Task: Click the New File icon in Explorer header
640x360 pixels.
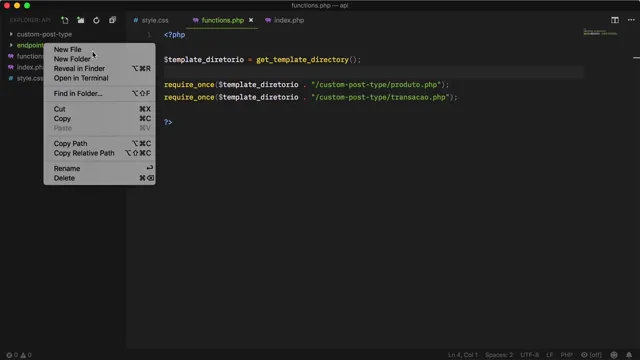Action: (x=64, y=20)
